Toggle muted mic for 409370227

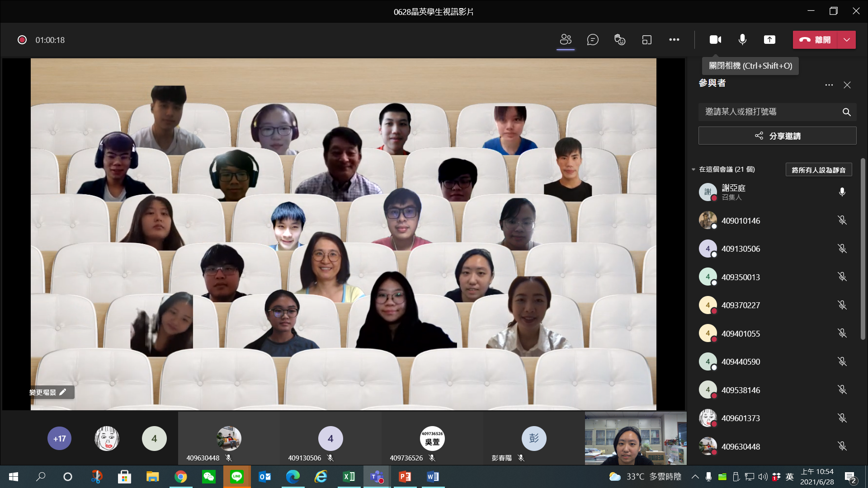842,305
